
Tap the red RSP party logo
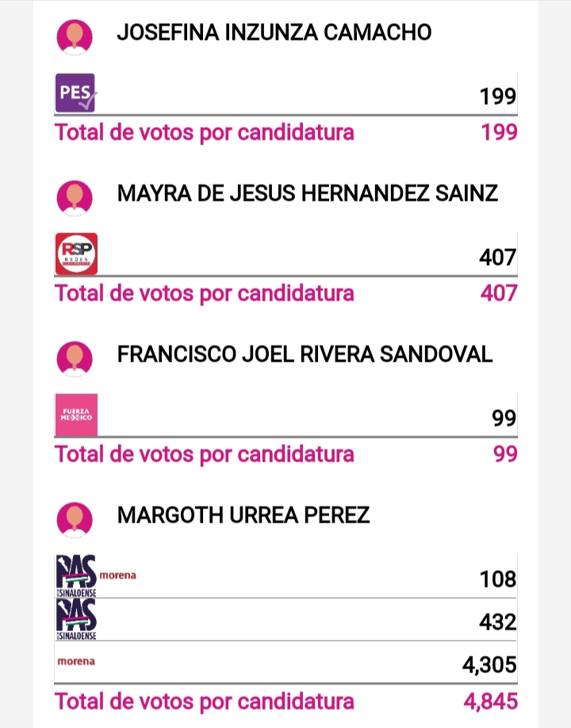pyautogui.click(x=76, y=254)
